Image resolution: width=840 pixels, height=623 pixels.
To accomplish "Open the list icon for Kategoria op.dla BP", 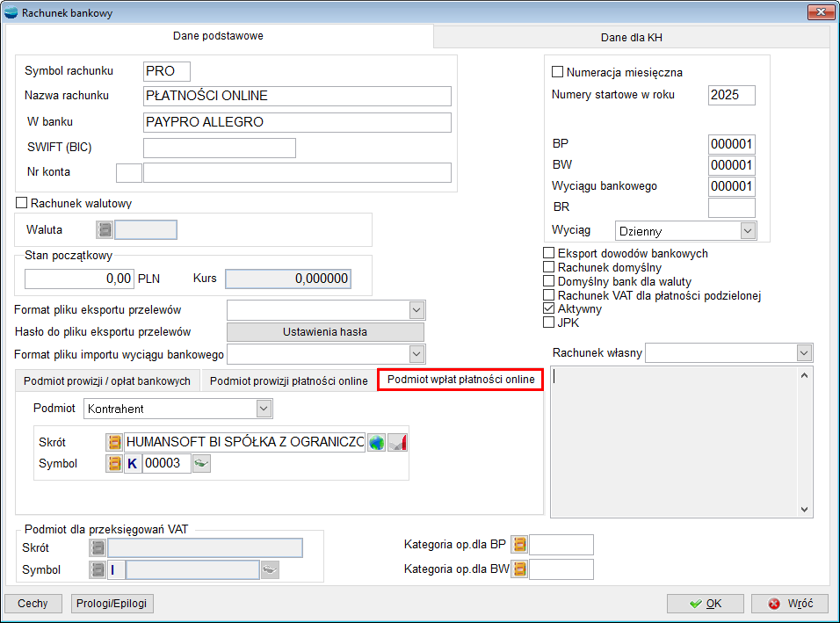I will point(519,545).
